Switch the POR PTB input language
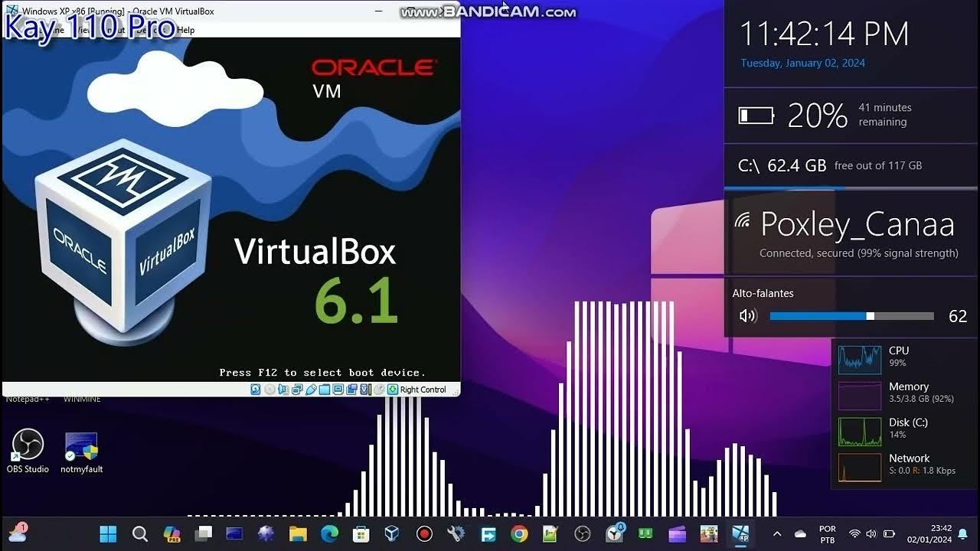Image resolution: width=980 pixels, height=551 pixels. tap(828, 533)
